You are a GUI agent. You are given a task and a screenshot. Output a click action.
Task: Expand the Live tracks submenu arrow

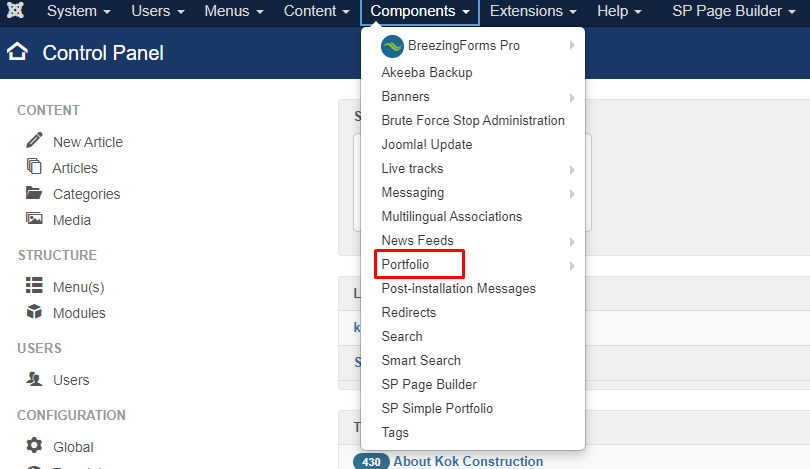pyautogui.click(x=572, y=169)
